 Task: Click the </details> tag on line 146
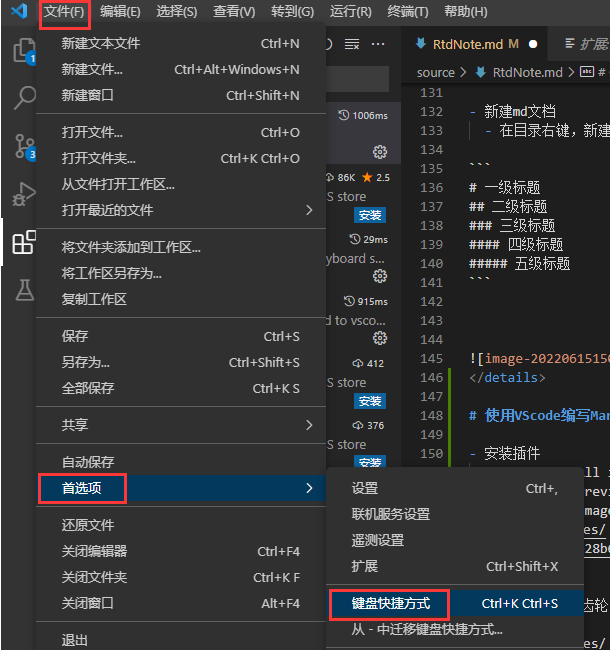507,378
